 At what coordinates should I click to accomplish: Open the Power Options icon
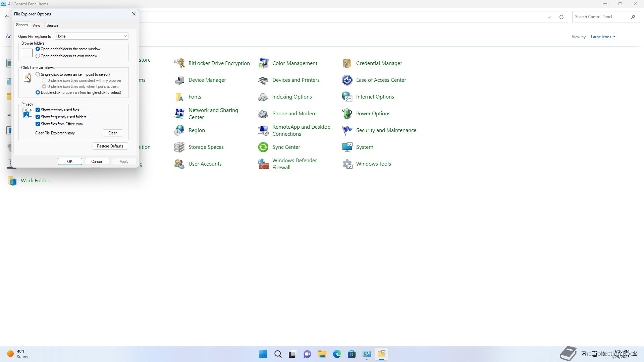tap(347, 113)
